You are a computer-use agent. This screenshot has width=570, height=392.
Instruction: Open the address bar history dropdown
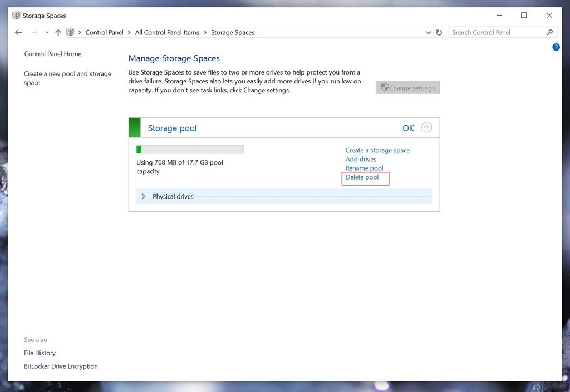click(x=429, y=32)
